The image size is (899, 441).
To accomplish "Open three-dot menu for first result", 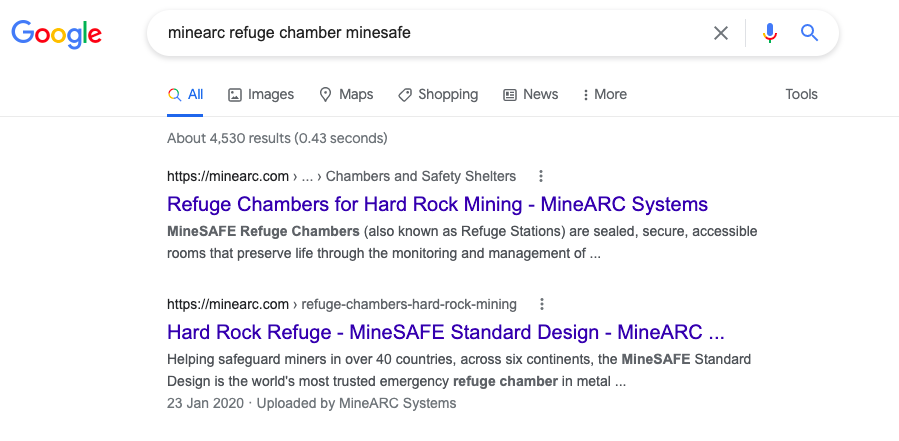I will coord(541,176).
